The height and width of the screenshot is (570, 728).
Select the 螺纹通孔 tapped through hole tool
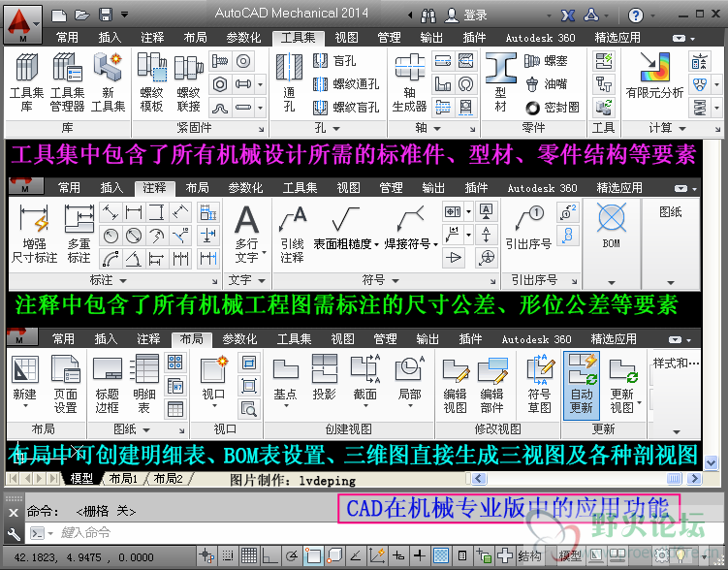point(346,84)
